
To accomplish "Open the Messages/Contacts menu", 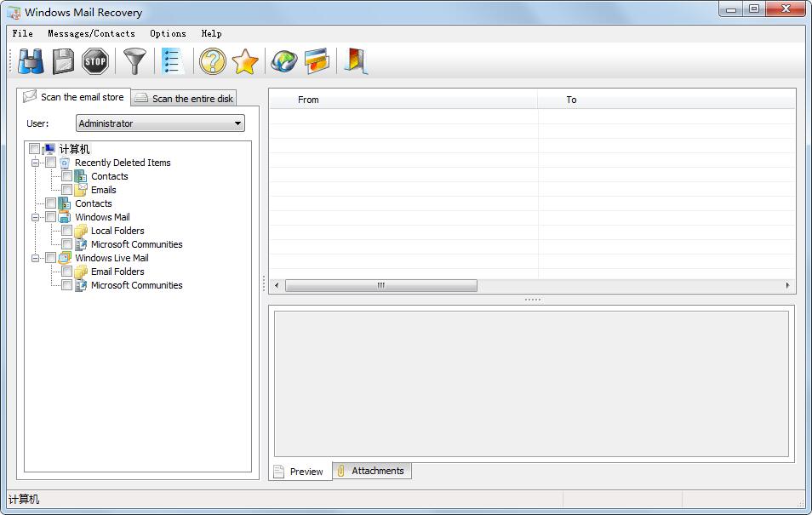I will [91, 33].
